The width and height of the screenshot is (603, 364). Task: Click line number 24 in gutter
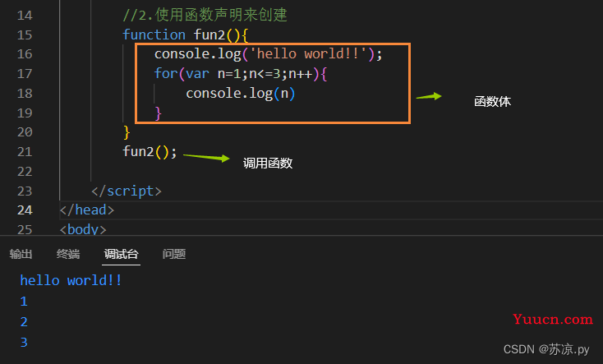click(25, 210)
